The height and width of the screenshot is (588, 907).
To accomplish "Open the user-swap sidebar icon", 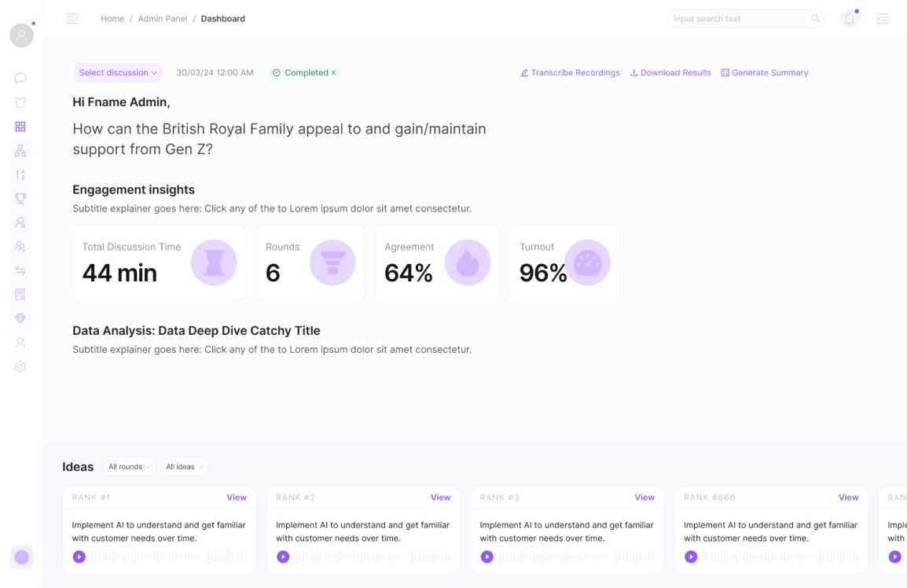I will point(20,222).
